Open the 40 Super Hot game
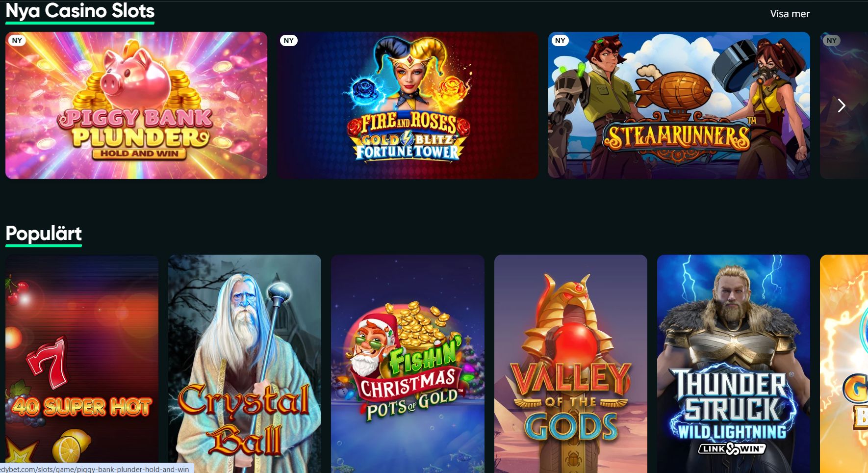Image resolution: width=868 pixels, height=473 pixels. (x=82, y=364)
